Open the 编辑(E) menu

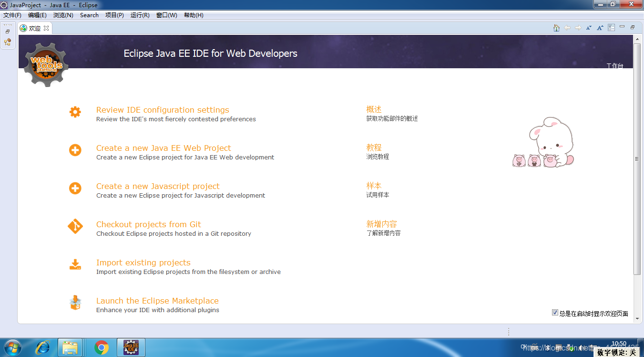pos(37,15)
